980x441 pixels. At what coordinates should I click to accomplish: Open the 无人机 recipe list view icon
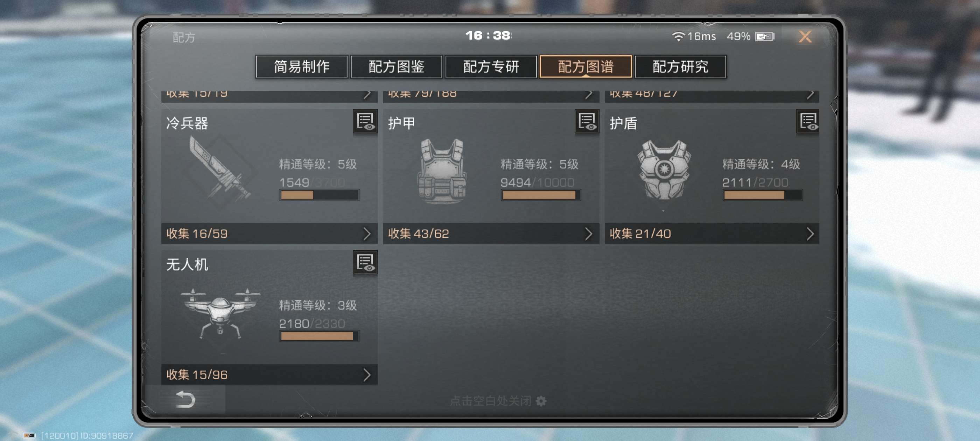pos(365,262)
